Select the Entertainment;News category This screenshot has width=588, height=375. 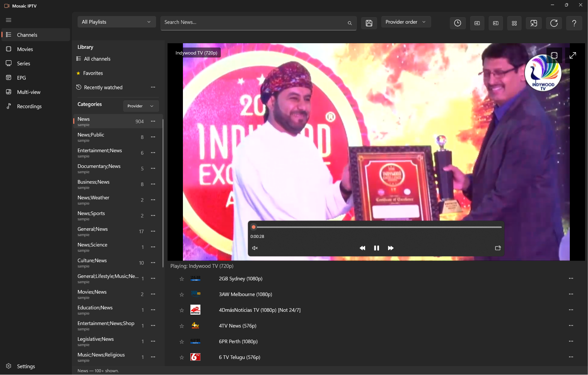[118, 153]
